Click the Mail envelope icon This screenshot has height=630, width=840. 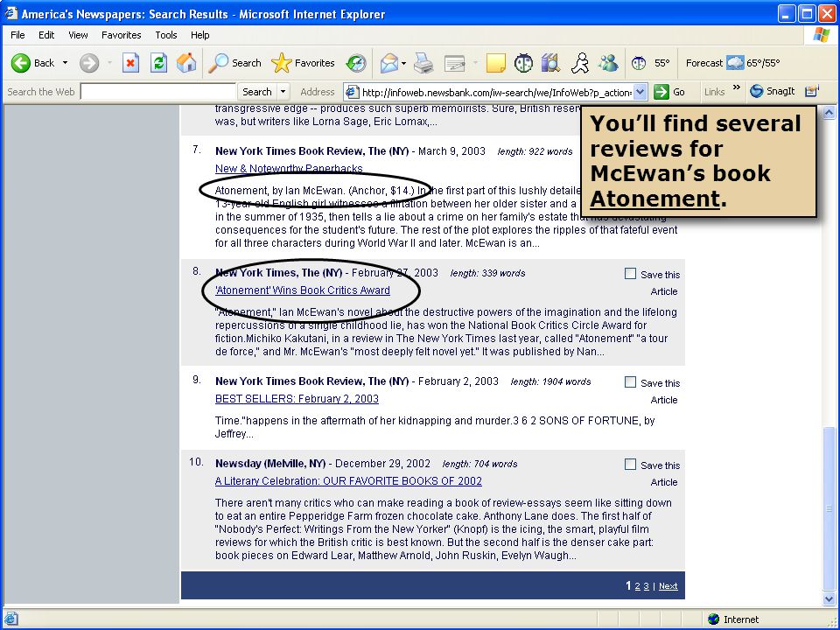(x=388, y=63)
